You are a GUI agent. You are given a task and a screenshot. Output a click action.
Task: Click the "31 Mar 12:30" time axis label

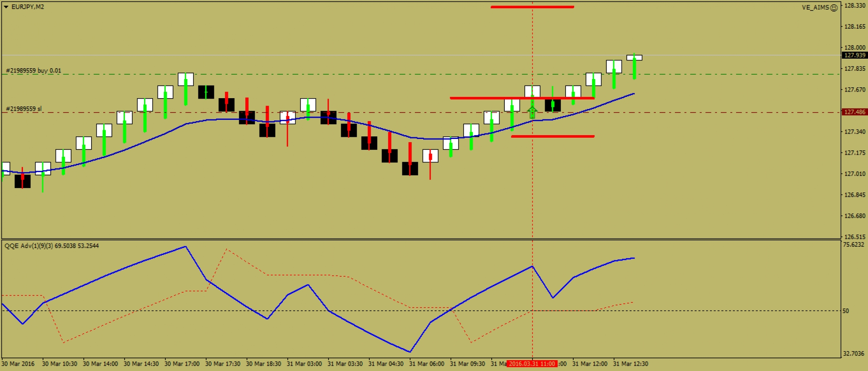click(x=630, y=364)
